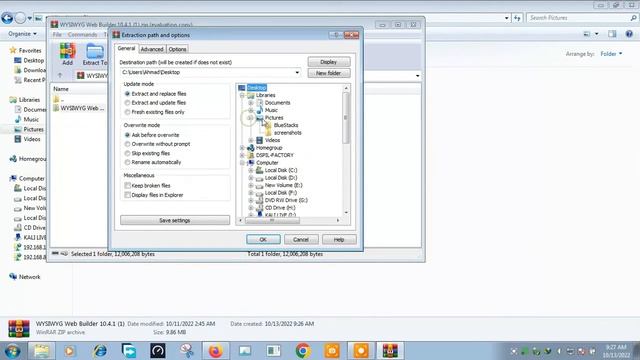The width and height of the screenshot is (640, 360).
Task: Select Fresh existing files only option
Action: (x=127, y=112)
